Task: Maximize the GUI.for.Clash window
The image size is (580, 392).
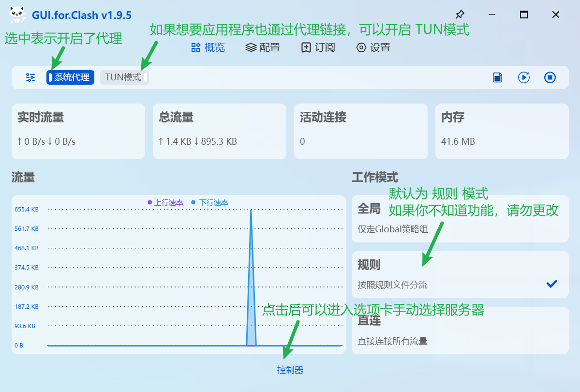Action: [523, 15]
